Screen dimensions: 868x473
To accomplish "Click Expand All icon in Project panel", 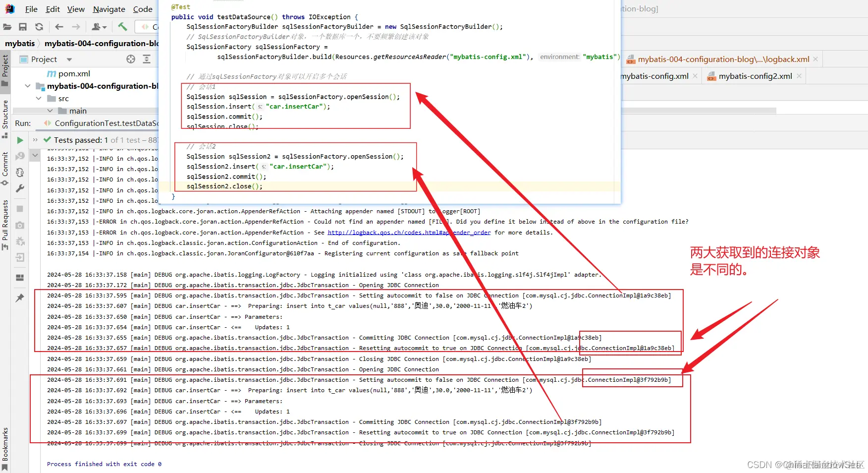I will 147,59.
